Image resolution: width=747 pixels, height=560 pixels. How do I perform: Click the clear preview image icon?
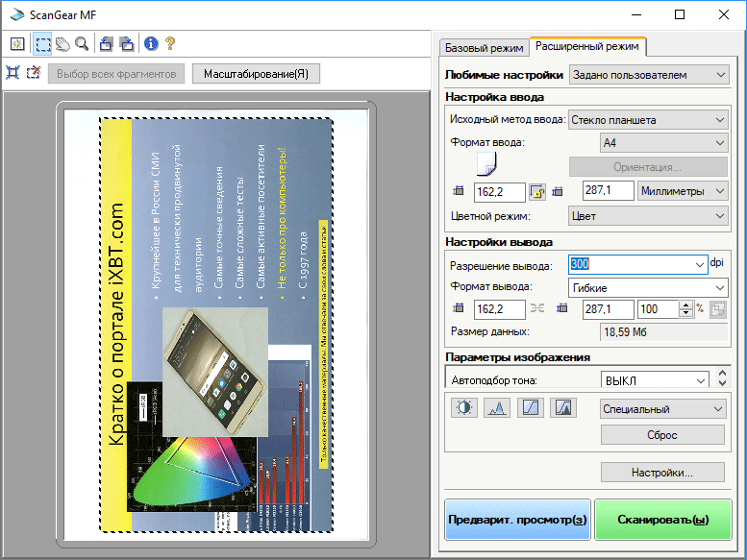(x=17, y=43)
